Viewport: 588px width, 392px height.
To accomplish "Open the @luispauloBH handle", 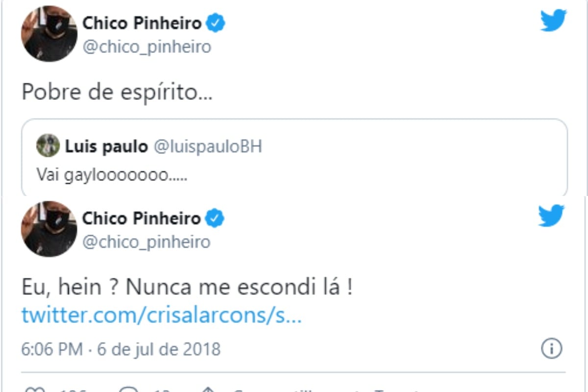I will coord(208,147).
